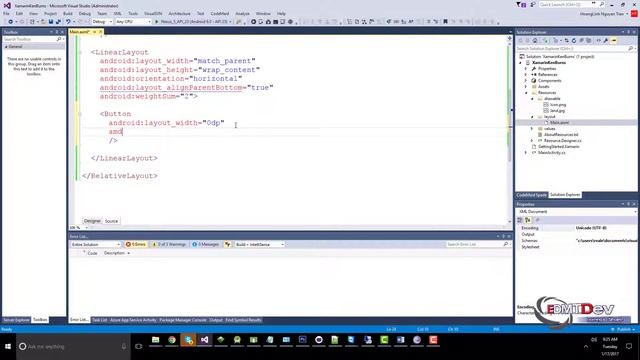The height and width of the screenshot is (360, 640).
Task: Switch to the Output tab
Action: [x=216, y=320]
